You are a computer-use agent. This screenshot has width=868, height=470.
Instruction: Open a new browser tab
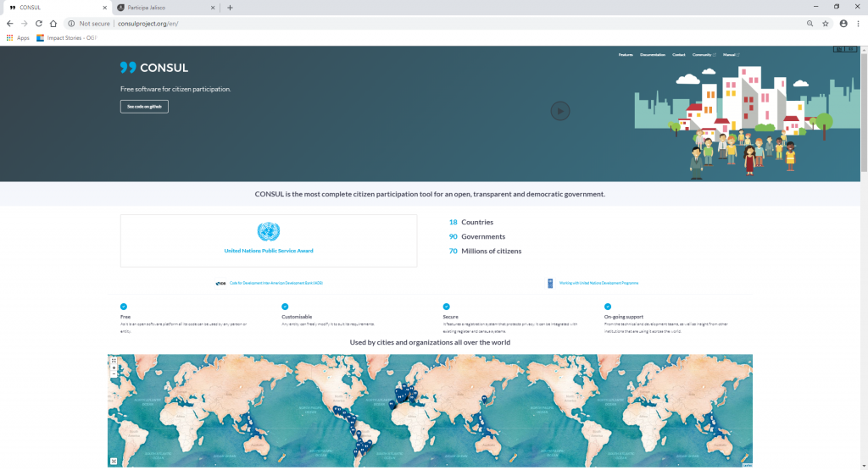(231, 8)
